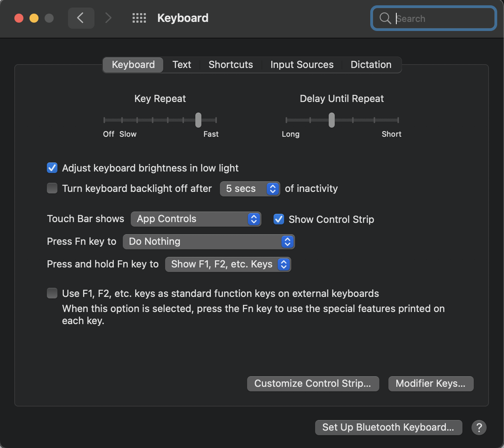Toggle Show Control Strip checkbox

tap(279, 219)
